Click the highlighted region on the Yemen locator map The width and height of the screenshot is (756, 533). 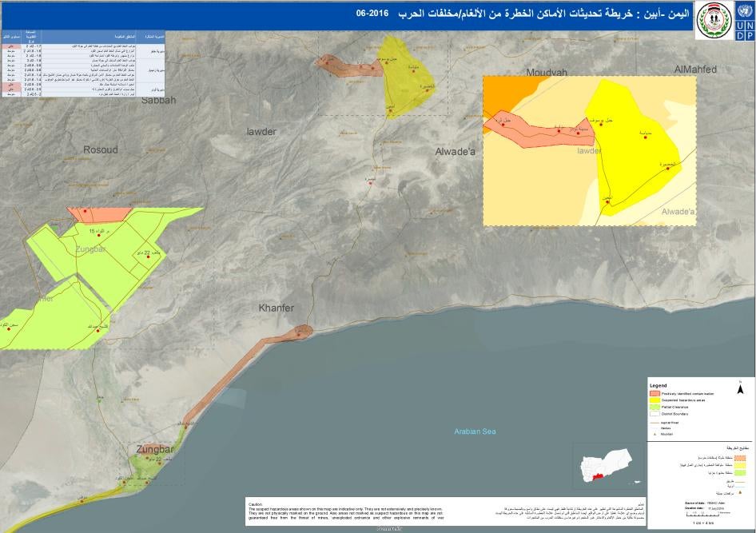click(600, 475)
